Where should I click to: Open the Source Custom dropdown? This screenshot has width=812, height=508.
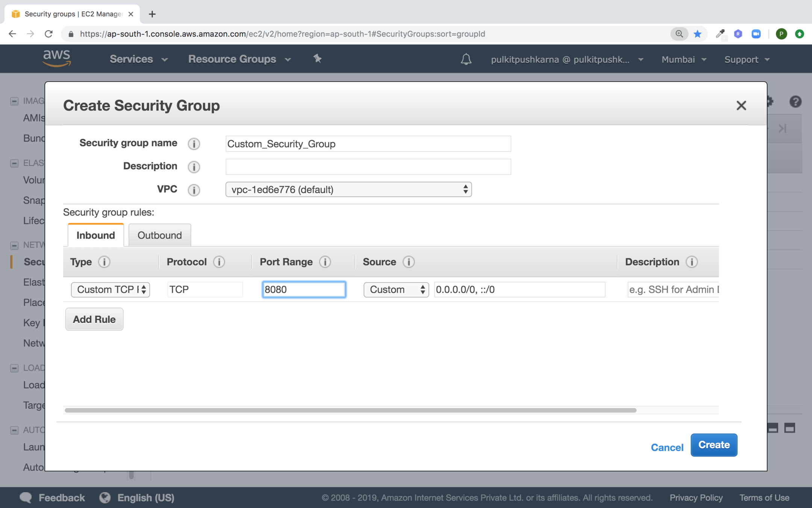tap(396, 290)
